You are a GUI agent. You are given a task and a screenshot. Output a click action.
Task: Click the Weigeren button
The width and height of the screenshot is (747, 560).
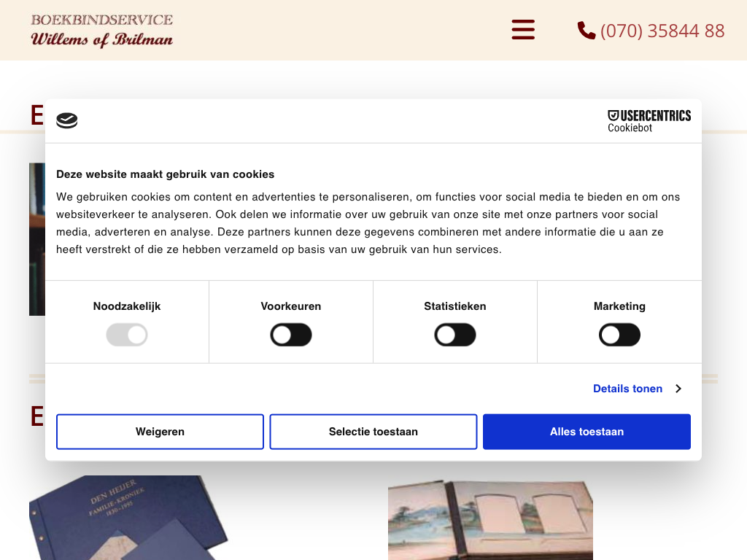point(160,432)
